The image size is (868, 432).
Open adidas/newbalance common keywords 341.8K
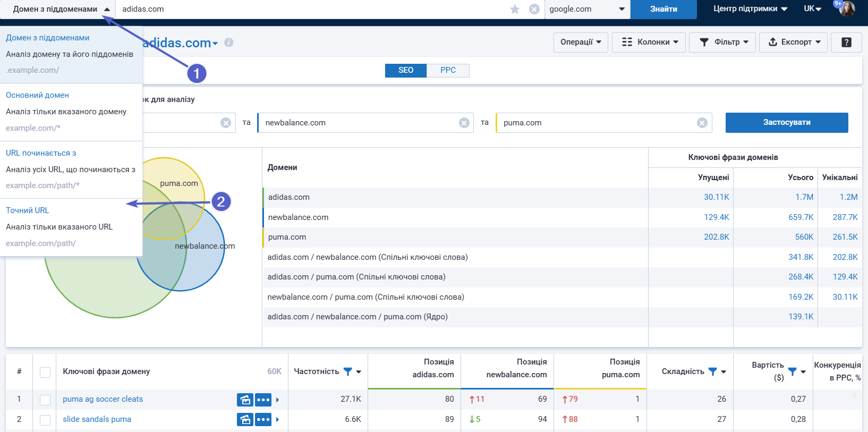click(x=801, y=257)
